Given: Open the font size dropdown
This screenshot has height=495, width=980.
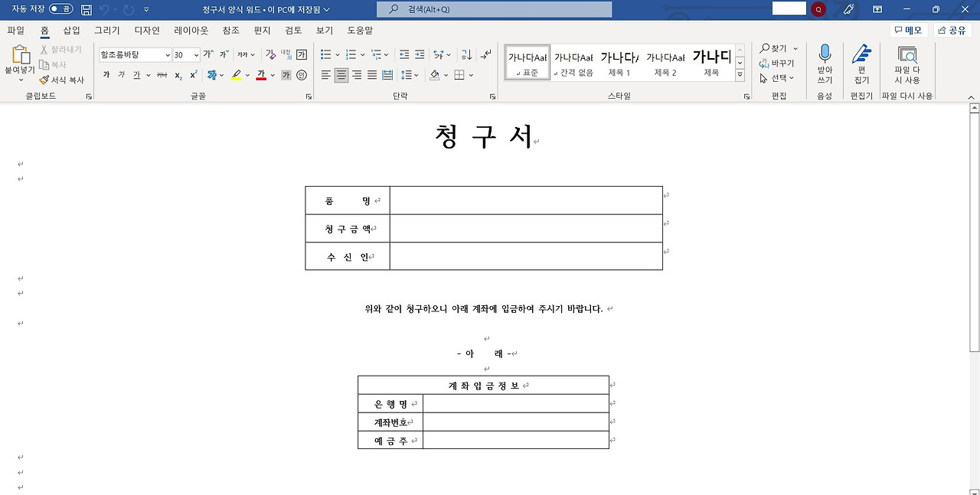Looking at the screenshot, I should pos(195,54).
